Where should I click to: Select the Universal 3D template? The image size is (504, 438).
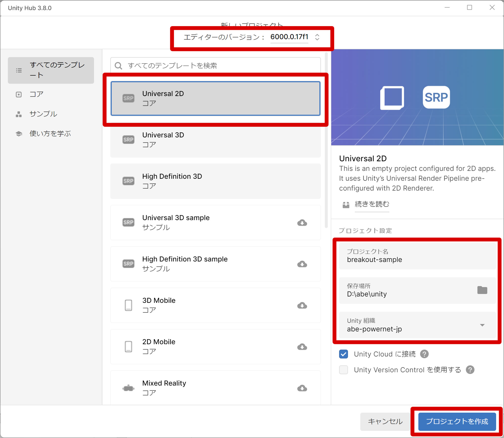pos(215,140)
